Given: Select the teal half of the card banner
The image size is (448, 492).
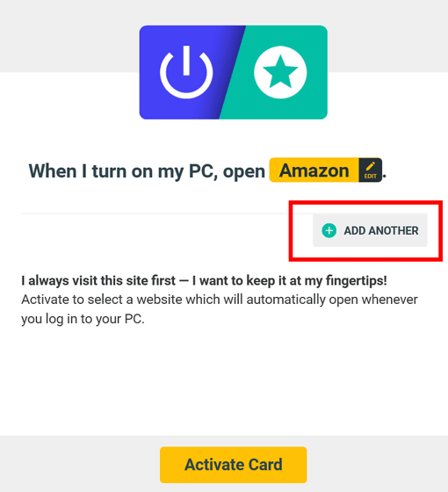Looking at the screenshot, I should [x=279, y=72].
